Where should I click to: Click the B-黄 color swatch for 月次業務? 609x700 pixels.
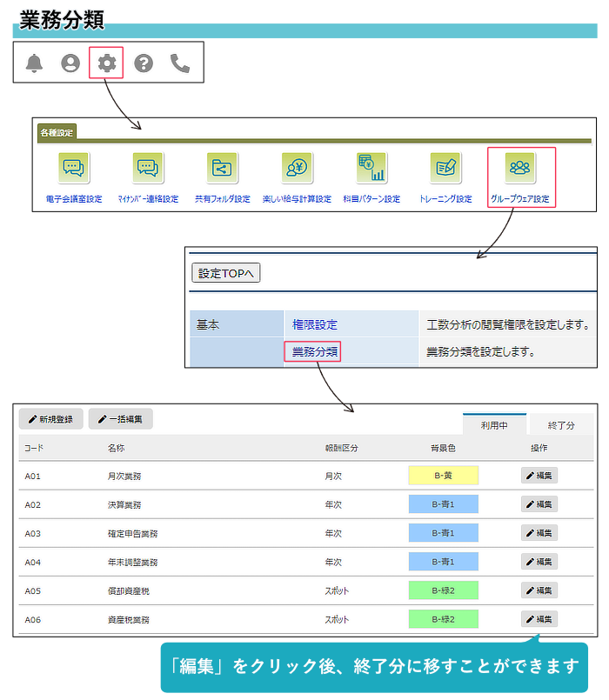click(443, 476)
